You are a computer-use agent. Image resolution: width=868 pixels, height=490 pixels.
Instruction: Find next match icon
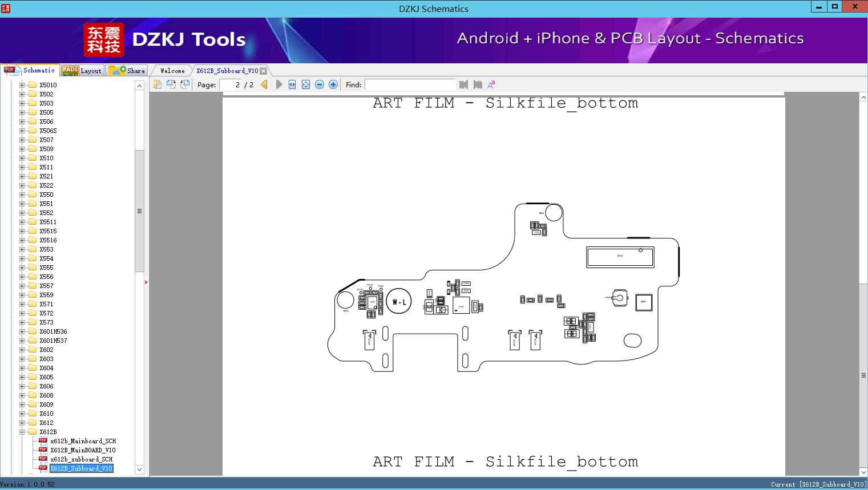(x=478, y=84)
